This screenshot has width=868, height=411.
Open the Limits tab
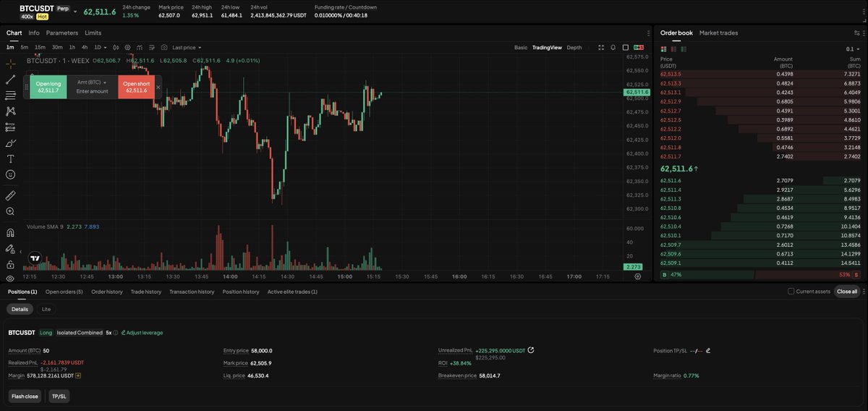pos(93,33)
